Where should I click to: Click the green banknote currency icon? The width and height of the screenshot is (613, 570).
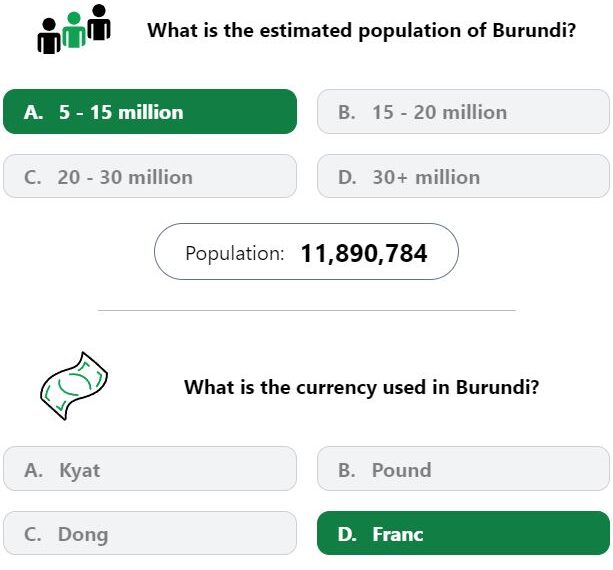tap(74, 386)
